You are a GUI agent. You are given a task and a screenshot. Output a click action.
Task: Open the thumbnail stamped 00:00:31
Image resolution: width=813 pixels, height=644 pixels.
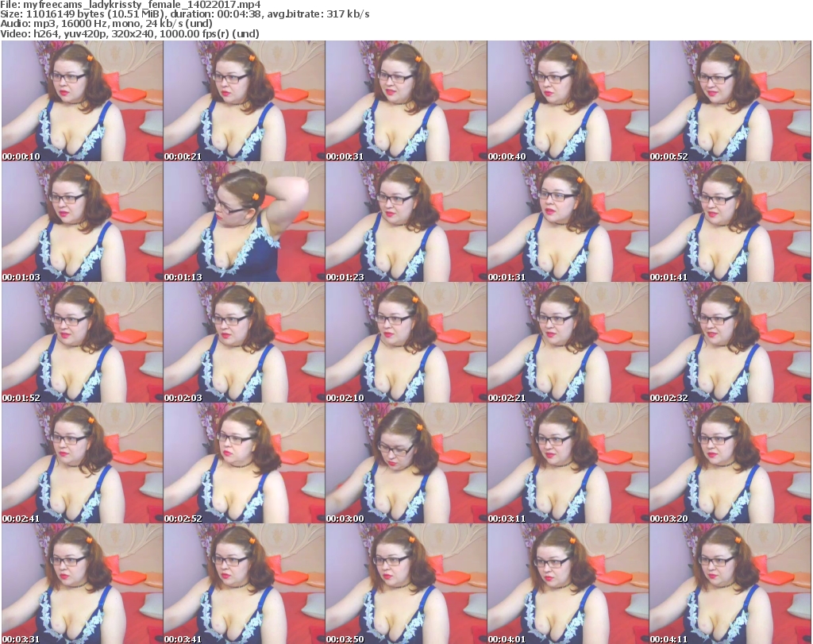[406, 101]
